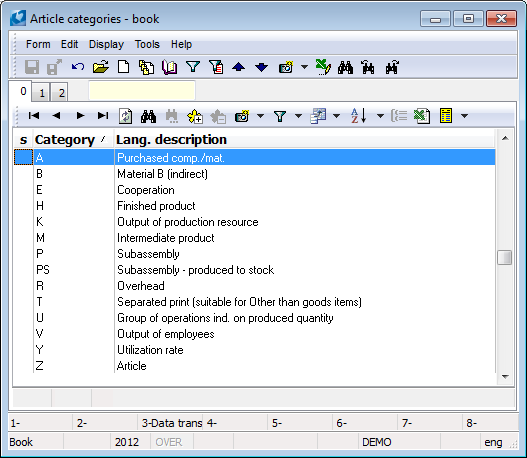The height and width of the screenshot is (458, 527).
Task: Click the camera icon in grid toolbar
Action: (242, 116)
